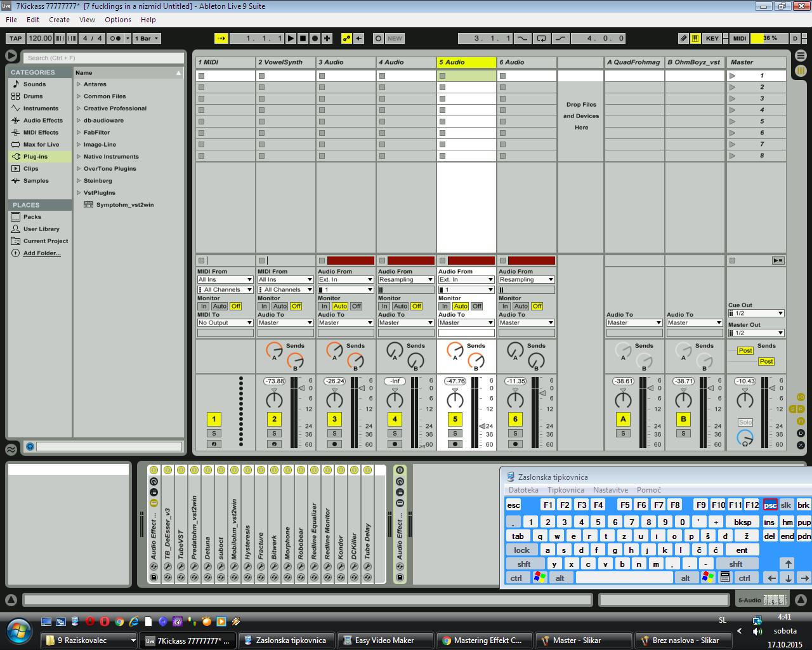Open the Options menu
The height and width of the screenshot is (650, 812).
pos(118,20)
